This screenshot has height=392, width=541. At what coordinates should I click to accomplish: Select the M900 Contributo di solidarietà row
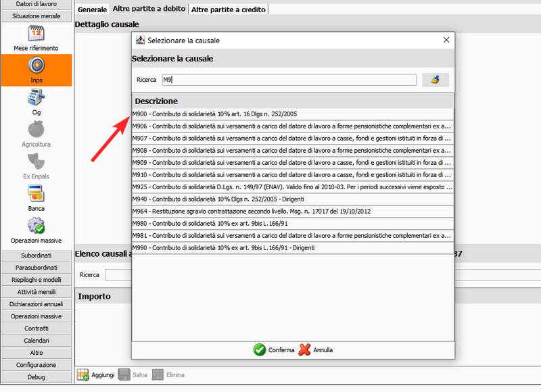click(292, 114)
